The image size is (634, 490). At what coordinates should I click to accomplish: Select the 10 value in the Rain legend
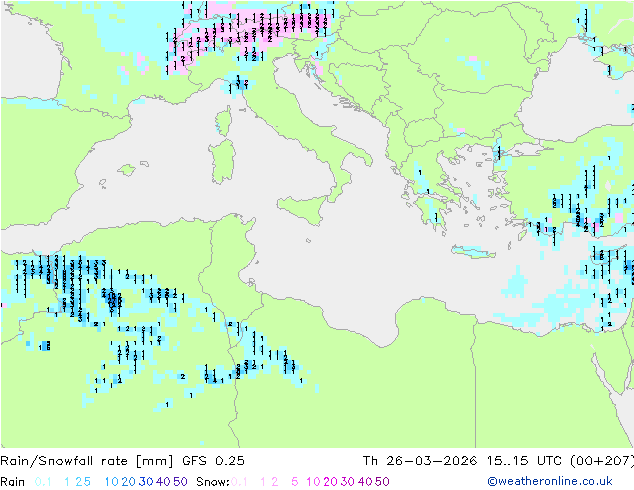click(112, 482)
